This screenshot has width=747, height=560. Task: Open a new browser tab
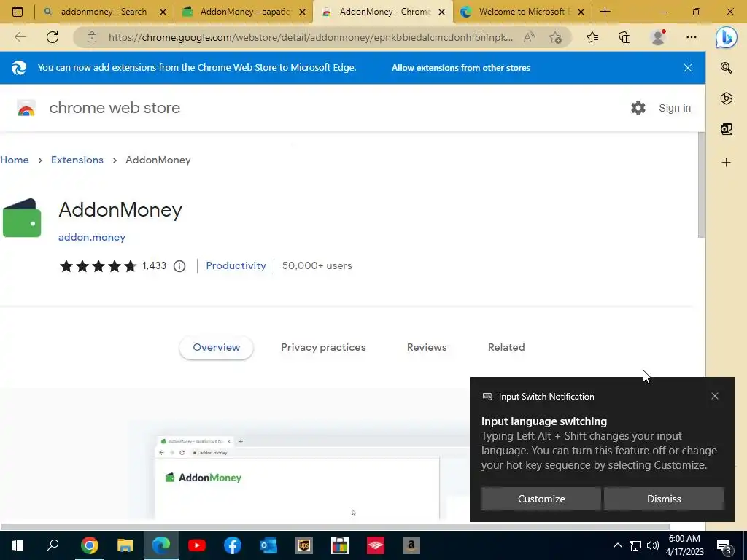coord(605,12)
